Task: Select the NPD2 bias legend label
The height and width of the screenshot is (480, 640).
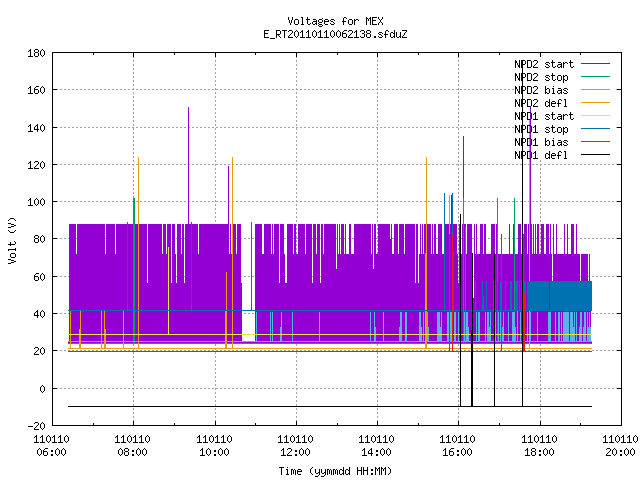Action: click(x=541, y=90)
